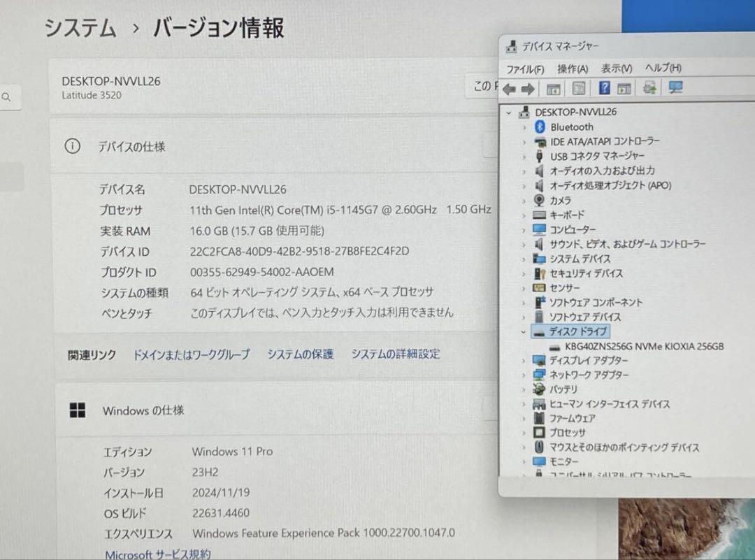Click the info icon beside デバイスの仕様
The height and width of the screenshot is (560, 755).
pos(72,146)
